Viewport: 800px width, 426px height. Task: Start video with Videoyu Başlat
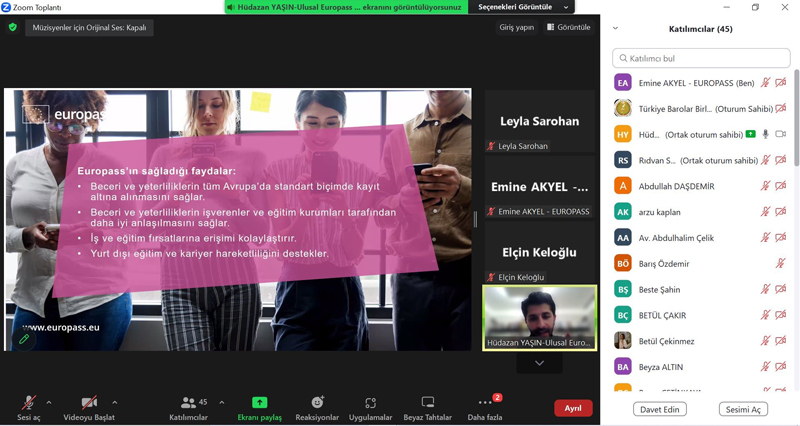(89, 408)
